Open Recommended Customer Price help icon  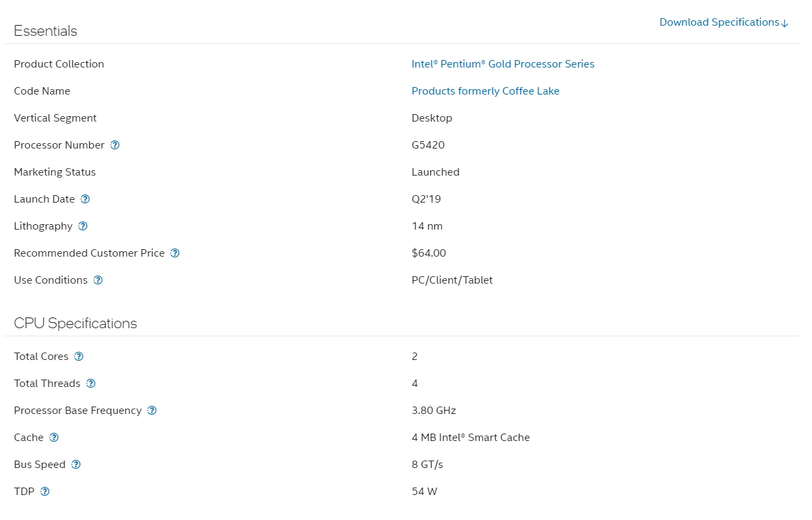tap(175, 253)
